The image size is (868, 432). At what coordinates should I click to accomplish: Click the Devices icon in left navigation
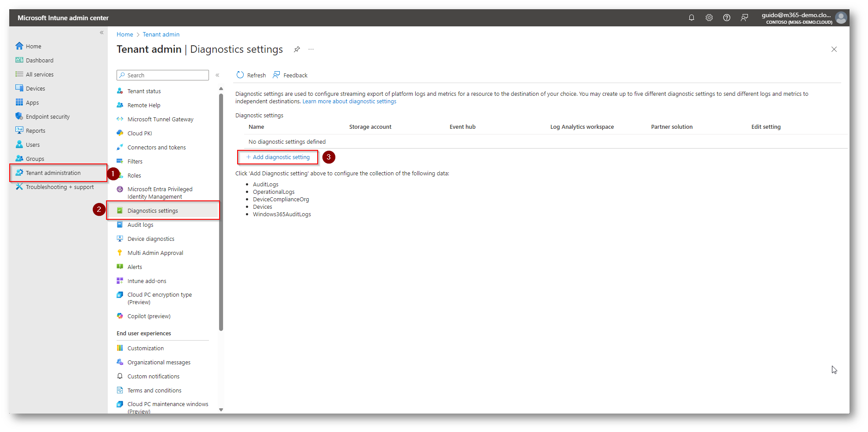[19, 88]
